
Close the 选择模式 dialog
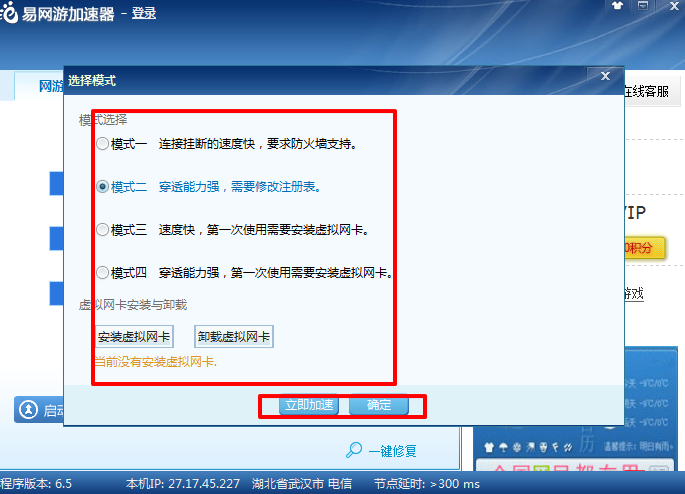coord(605,76)
